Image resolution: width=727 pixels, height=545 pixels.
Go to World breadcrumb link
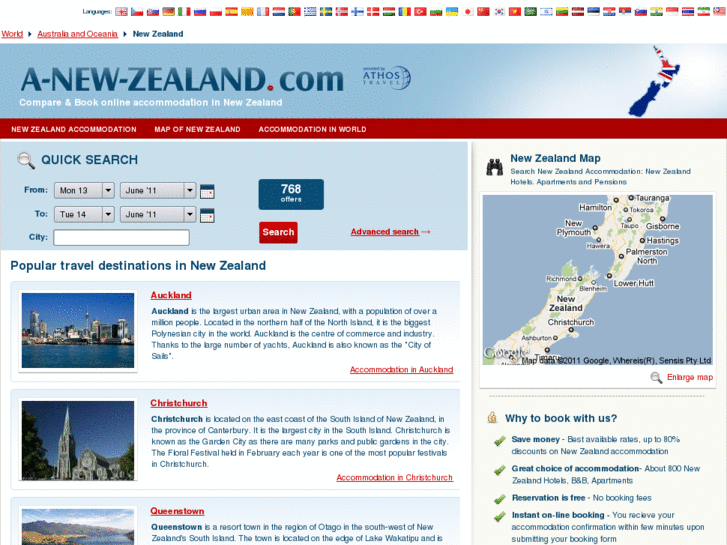coord(12,34)
